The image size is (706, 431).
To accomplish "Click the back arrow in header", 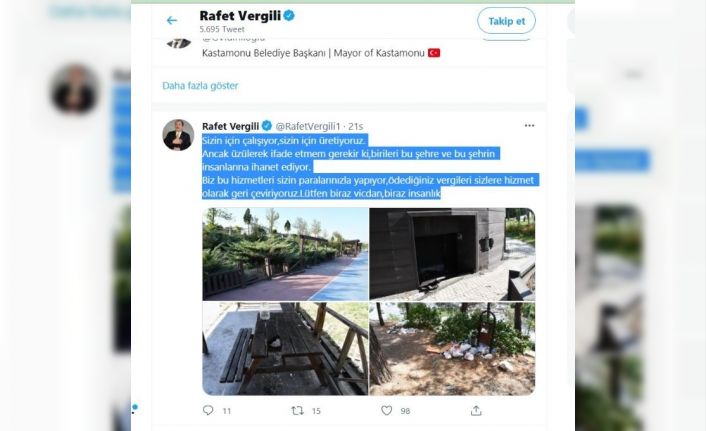I will (172, 20).
